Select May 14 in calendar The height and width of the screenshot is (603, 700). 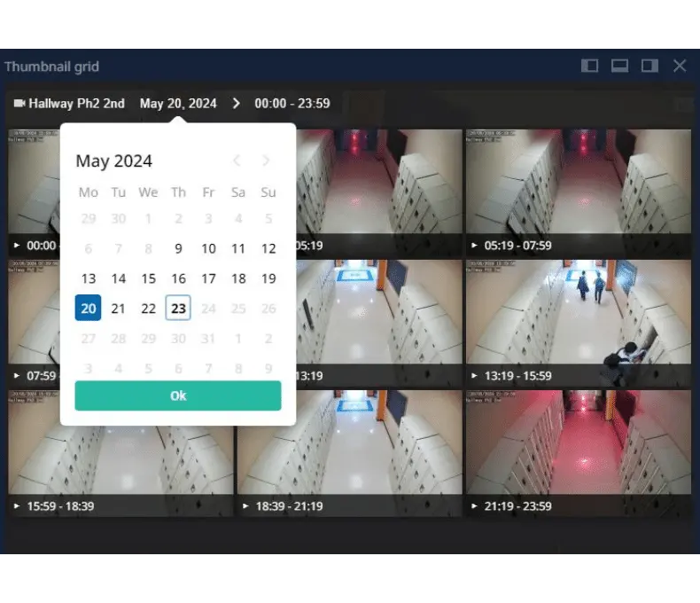pyautogui.click(x=119, y=278)
